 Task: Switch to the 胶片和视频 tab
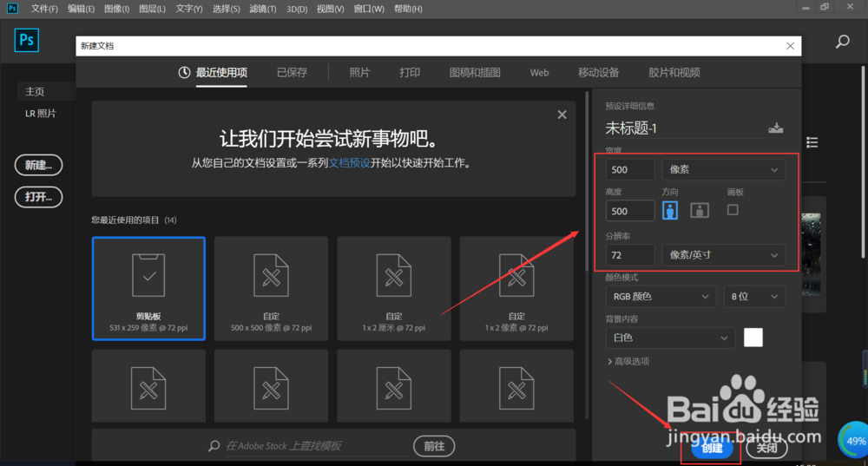click(674, 73)
